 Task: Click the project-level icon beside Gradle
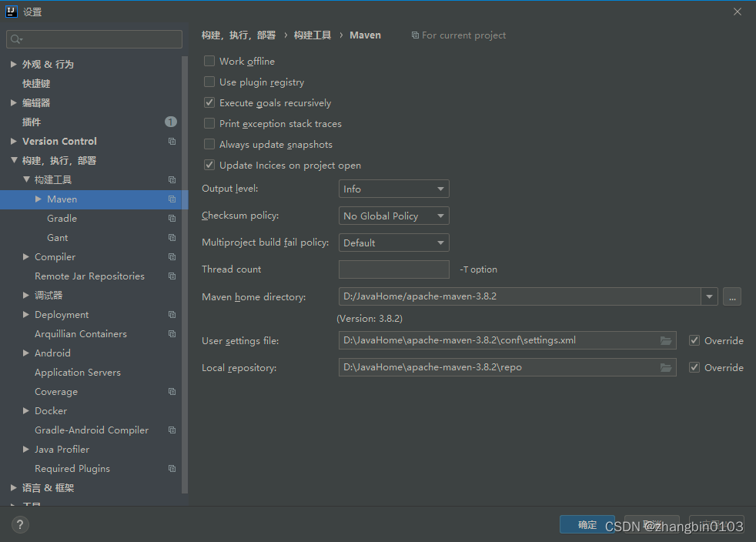pos(172,219)
